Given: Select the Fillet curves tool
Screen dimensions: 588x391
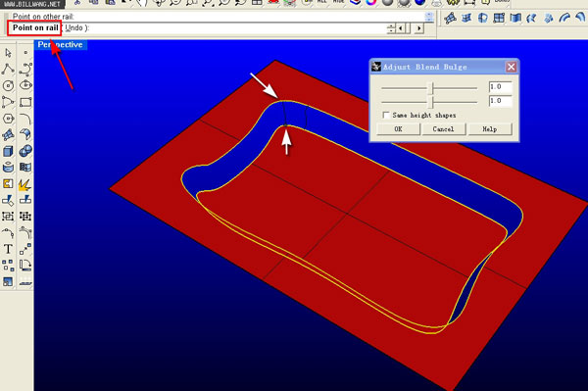Looking at the screenshot, I should [25, 119].
